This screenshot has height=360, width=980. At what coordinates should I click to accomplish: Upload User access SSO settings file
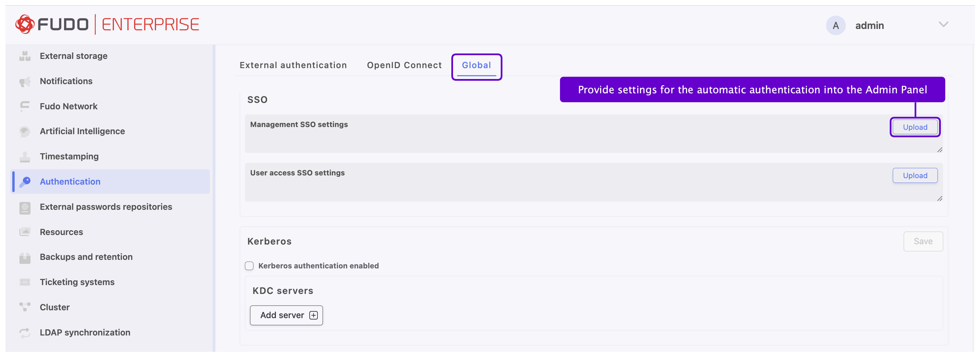[915, 176]
